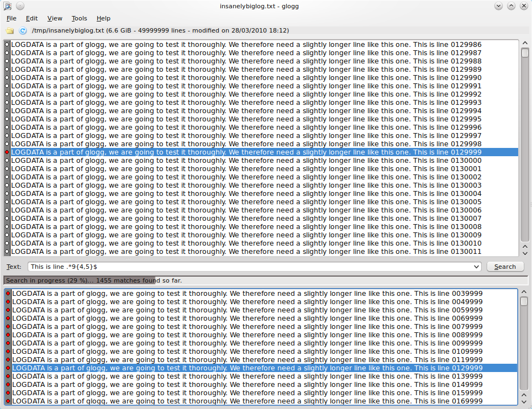Screen dimensions: 532x409
Task: Toggle mark bullet on line 0129986
Action: [x=7, y=45]
